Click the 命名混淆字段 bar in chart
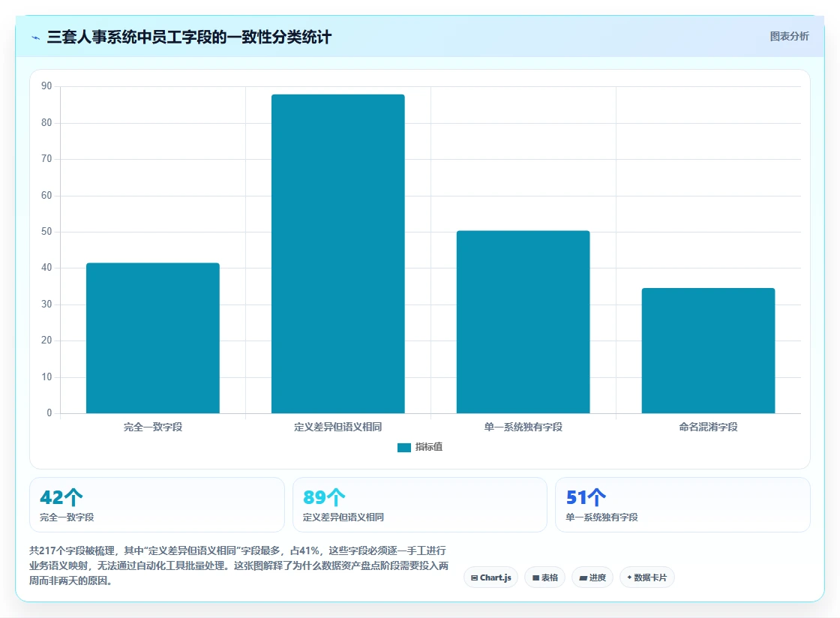The width and height of the screenshot is (840, 618). coord(708,351)
